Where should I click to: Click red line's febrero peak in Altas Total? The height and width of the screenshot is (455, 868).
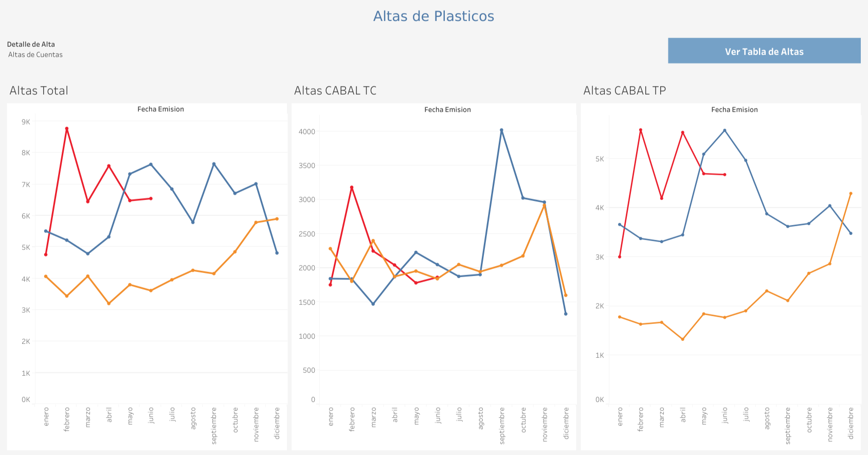67,129
